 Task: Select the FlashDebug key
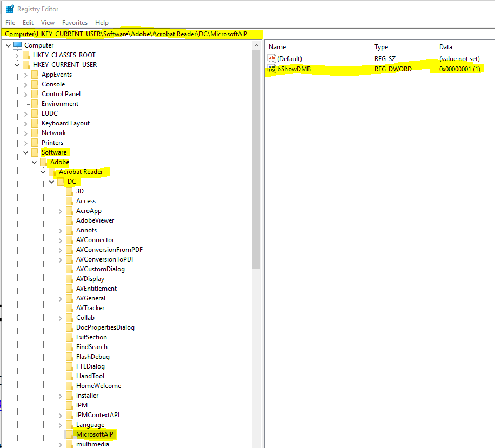tap(93, 357)
